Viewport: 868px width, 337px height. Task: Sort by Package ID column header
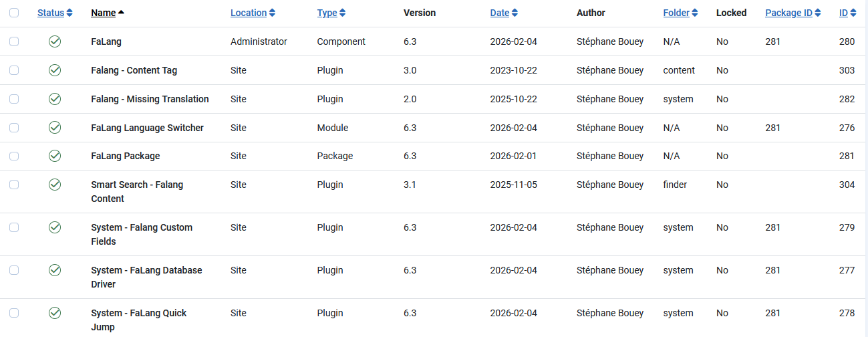pos(792,13)
